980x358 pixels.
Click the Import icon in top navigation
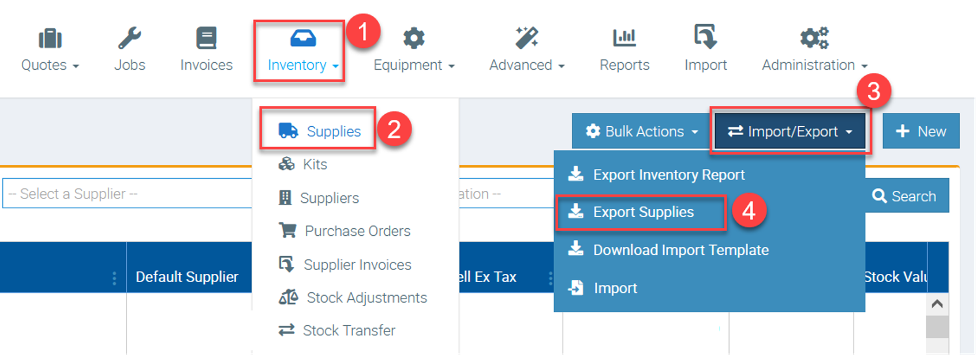[705, 37]
